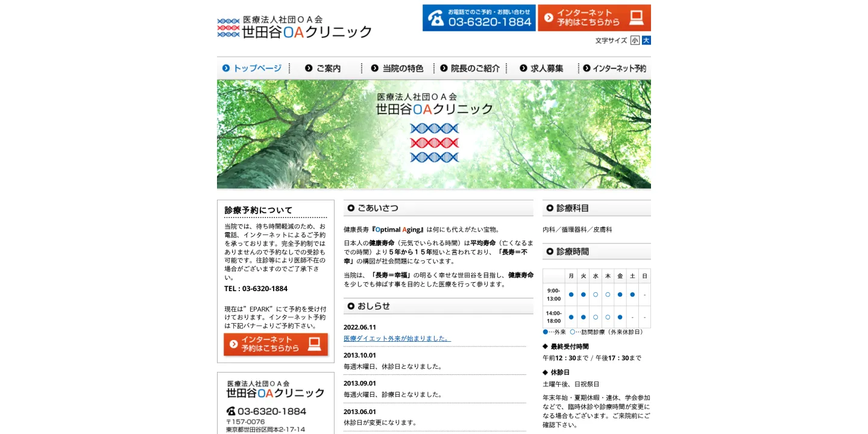Click the おしらせ section heading
This screenshot has height=434, width=868.
[438, 306]
